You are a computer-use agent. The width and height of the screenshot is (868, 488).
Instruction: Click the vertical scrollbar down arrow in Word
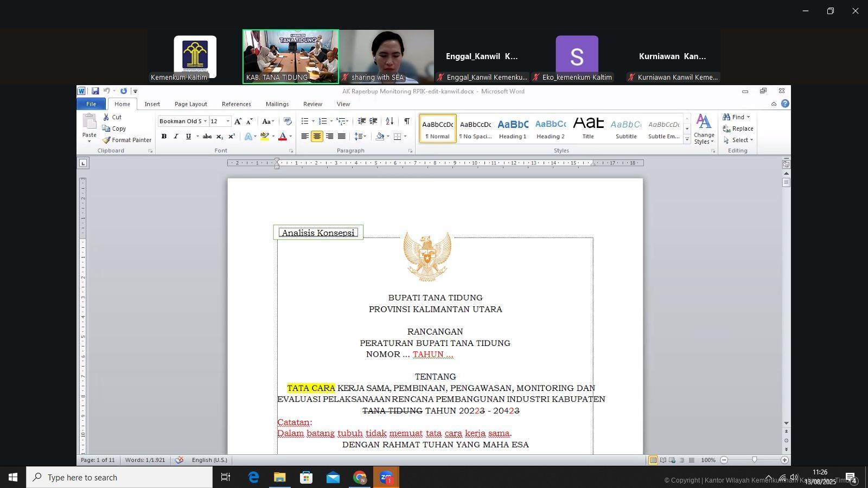coord(786,423)
